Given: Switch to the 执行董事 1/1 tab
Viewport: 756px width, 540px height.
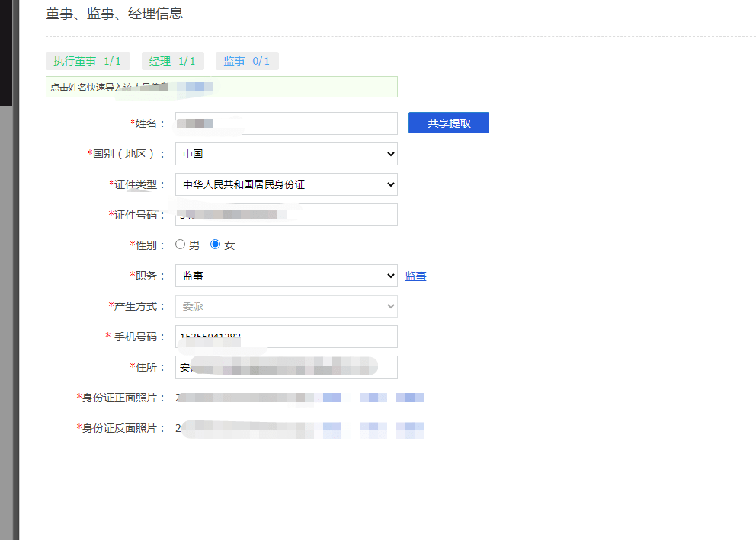Looking at the screenshot, I should point(88,61).
